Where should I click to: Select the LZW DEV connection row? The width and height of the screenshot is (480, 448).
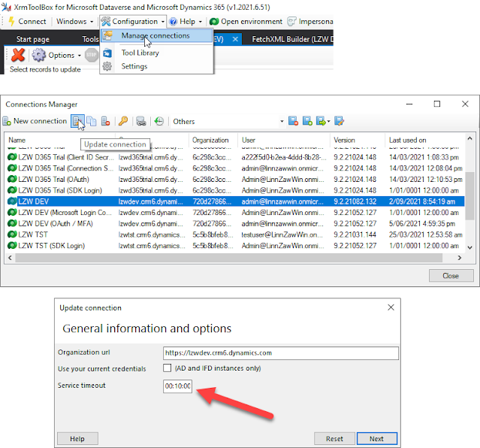click(x=235, y=201)
